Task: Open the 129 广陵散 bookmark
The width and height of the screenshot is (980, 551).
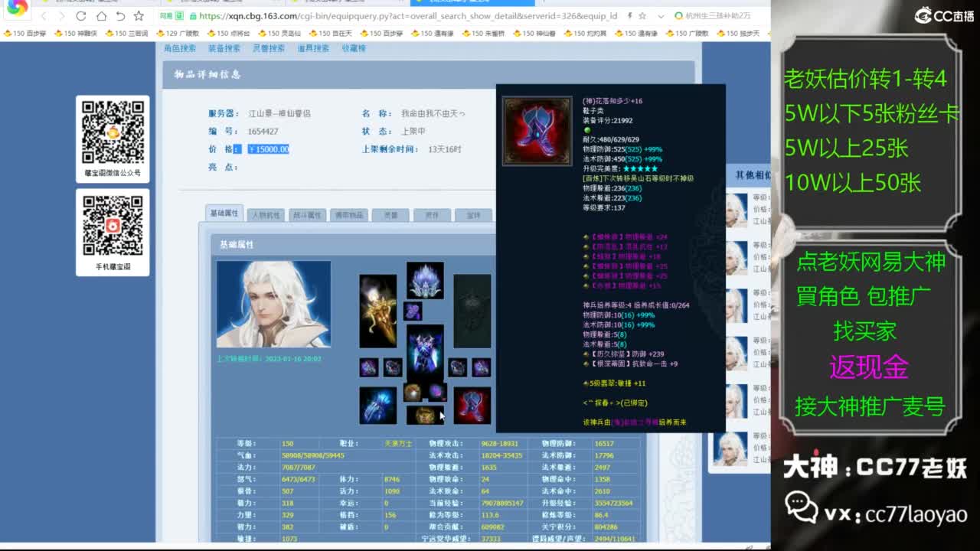Action: coord(177,34)
